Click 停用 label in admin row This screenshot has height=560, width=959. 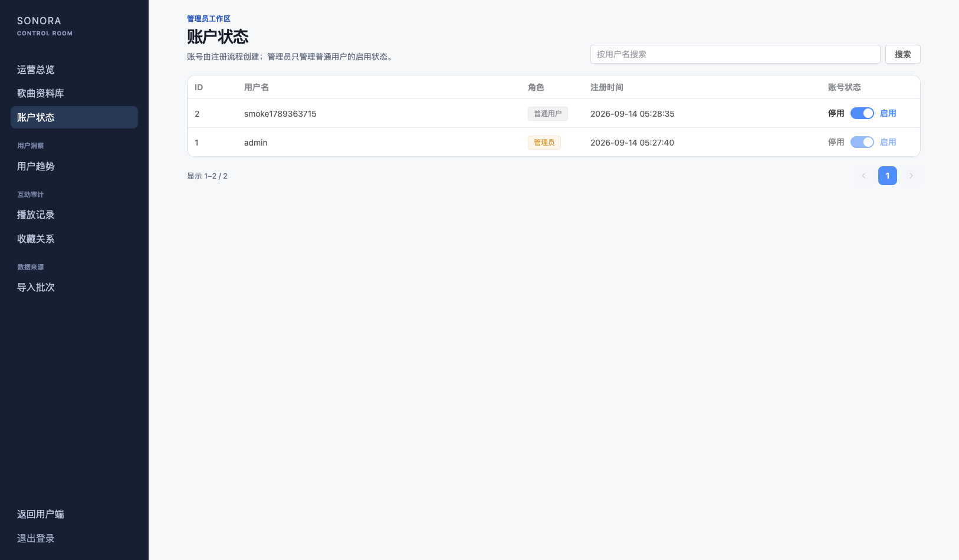point(836,142)
